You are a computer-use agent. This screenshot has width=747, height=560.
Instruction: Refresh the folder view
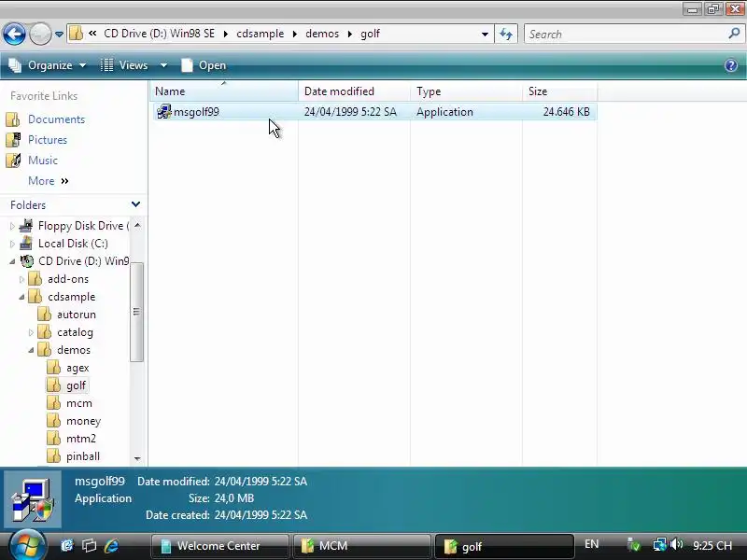tap(506, 34)
